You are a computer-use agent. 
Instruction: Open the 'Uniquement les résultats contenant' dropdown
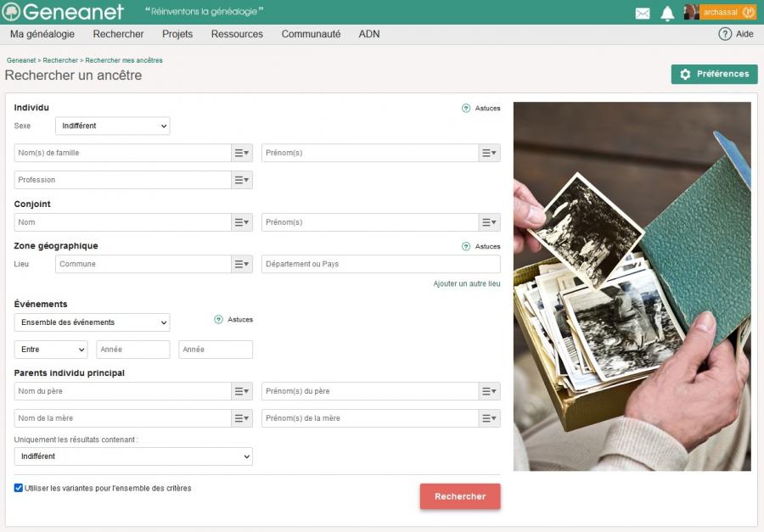click(133, 456)
